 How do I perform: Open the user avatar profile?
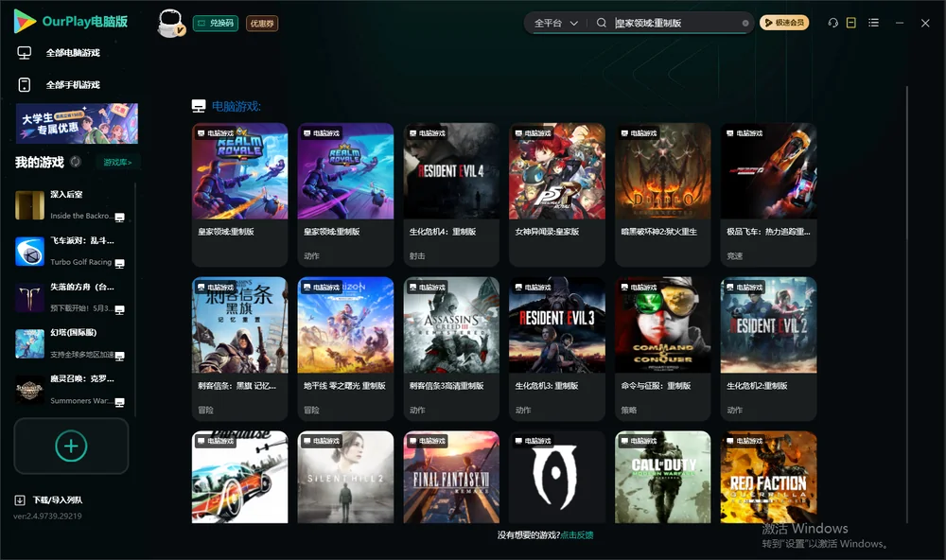coord(170,23)
